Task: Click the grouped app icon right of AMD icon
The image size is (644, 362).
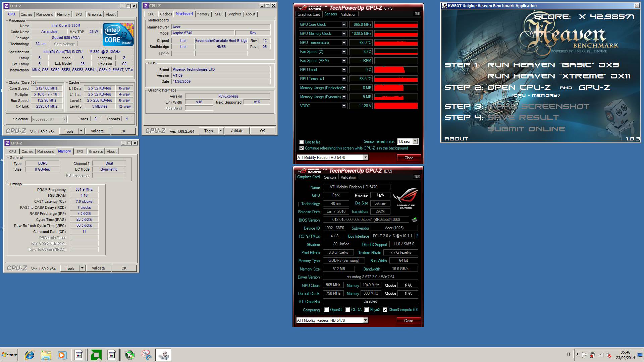Action: 112,355
